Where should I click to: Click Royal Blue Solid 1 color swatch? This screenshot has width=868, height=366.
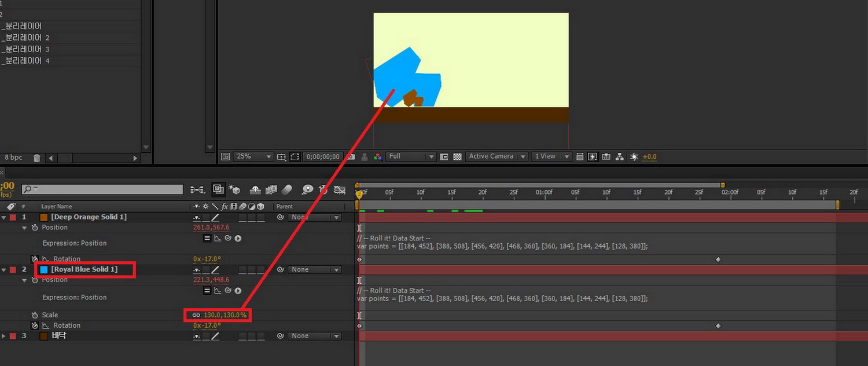(x=44, y=270)
